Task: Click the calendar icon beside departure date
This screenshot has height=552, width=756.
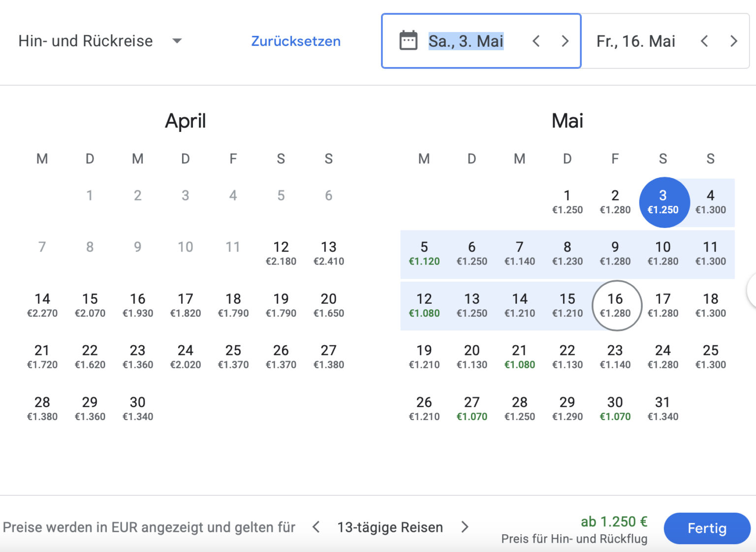Action: pyautogui.click(x=409, y=41)
